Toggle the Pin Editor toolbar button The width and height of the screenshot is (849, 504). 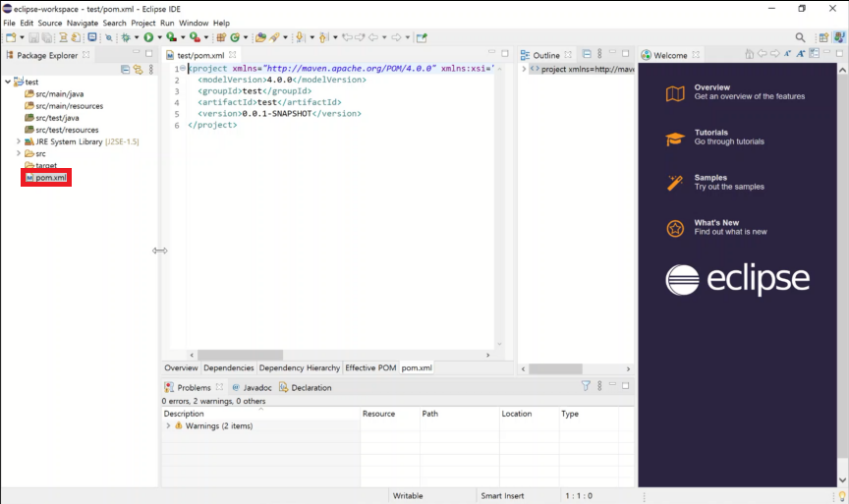coord(422,37)
